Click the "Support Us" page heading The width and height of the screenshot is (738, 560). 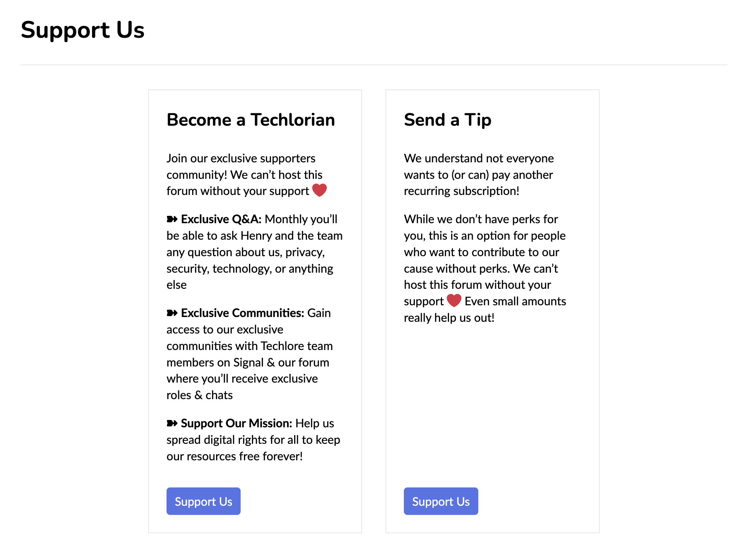[x=83, y=30]
